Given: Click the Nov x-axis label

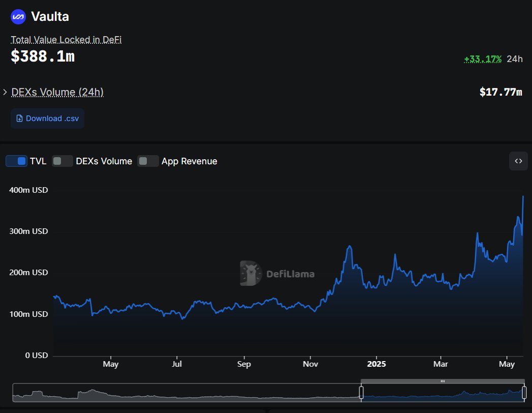Looking at the screenshot, I should pos(310,364).
